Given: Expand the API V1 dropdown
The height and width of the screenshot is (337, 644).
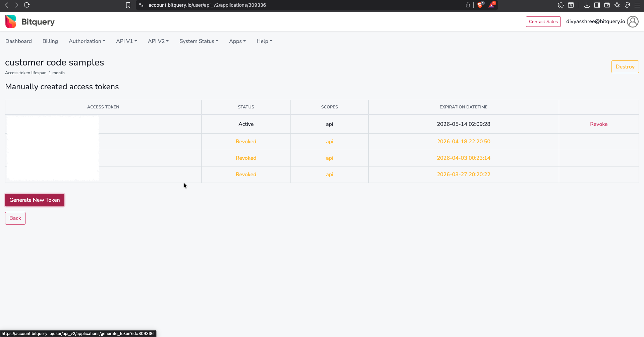Looking at the screenshot, I should coord(126,41).
